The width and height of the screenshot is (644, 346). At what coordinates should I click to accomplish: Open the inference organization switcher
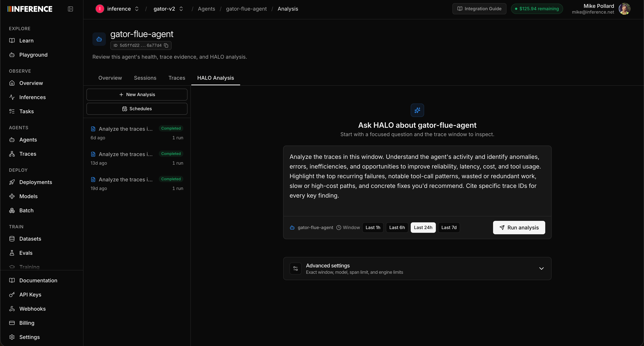click(x=137, y=9)
